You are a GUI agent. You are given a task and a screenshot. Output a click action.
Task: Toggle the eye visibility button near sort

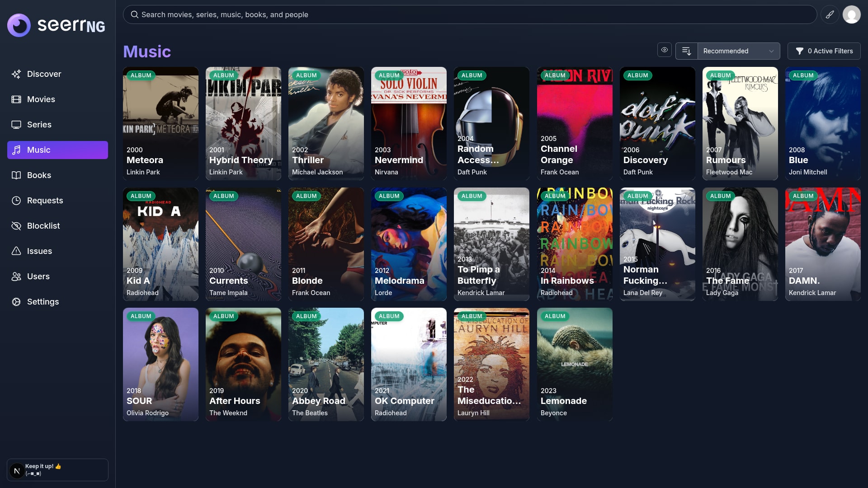665,50
